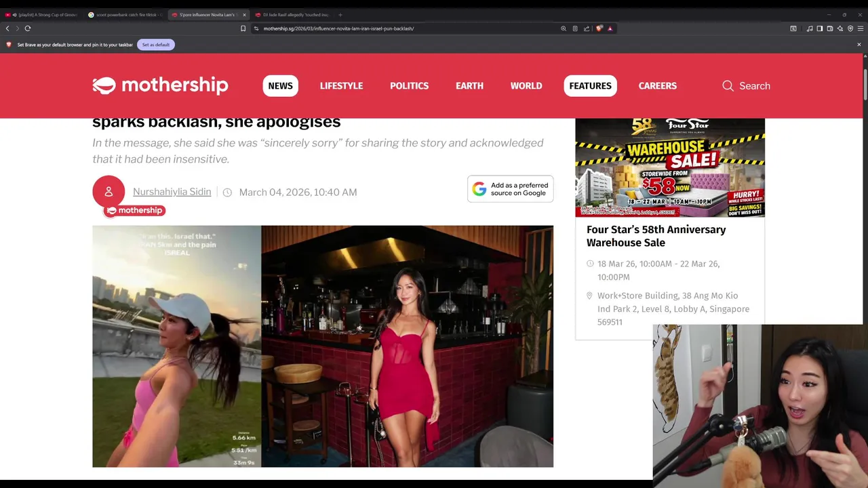This screenshot has width=868, height=488.
Task: Go back with the browser back arrow
Action: coord(7,28)
